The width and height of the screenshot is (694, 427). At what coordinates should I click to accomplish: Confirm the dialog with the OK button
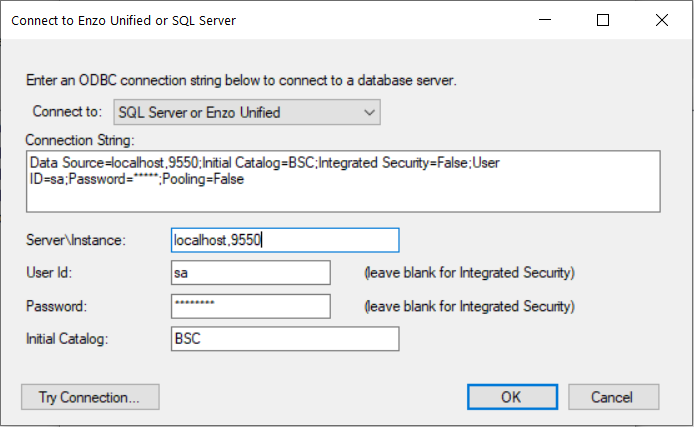[x=513, y=397]
